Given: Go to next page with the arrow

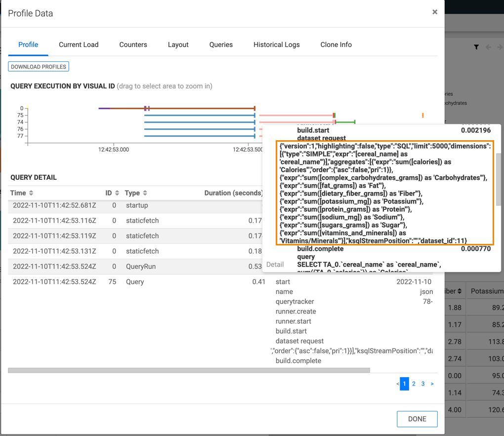Looking at the screenshot, I should pyautogui.click(x=432, y=384).
